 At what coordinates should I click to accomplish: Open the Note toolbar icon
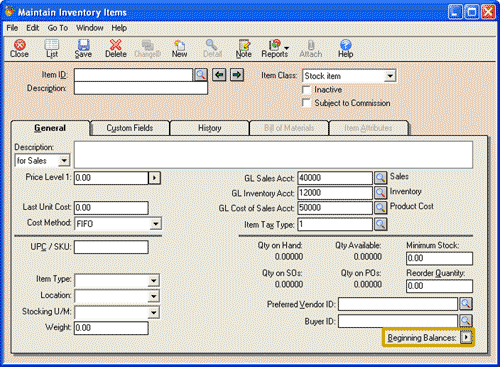click(x=244, y=49)
